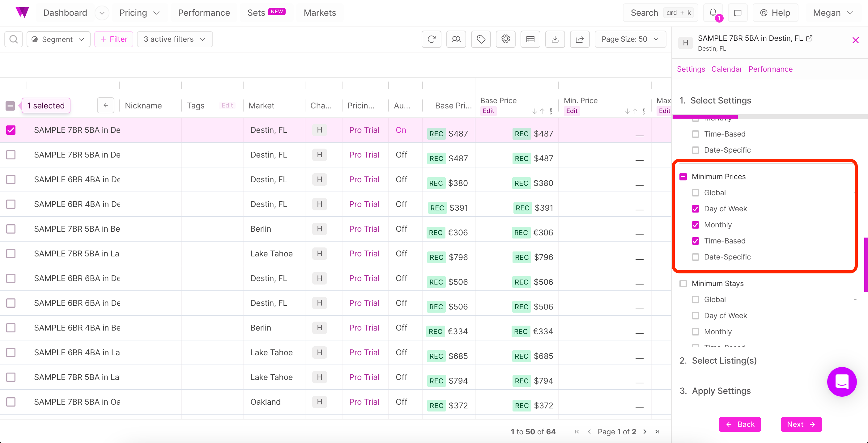Toggle the Minimum Prices parent checkbox
Image resolution: width=868 pixels, height=443 pixels.
683,177
